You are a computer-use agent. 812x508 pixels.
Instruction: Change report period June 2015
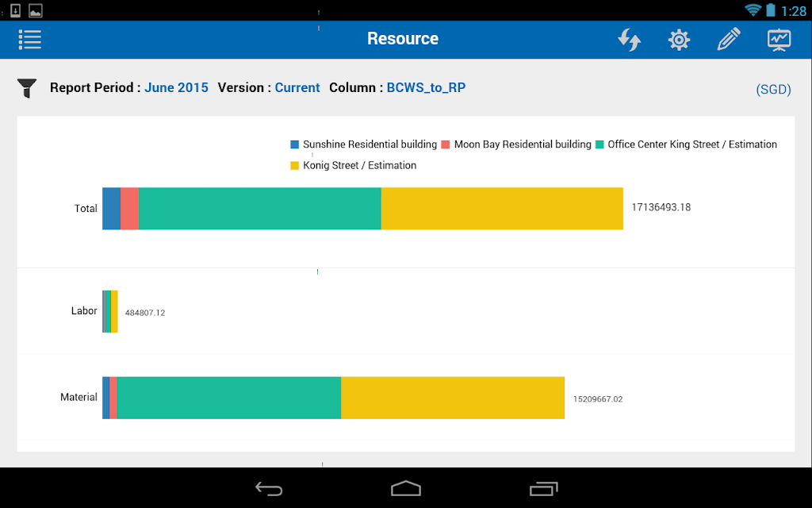pos(176,87)
